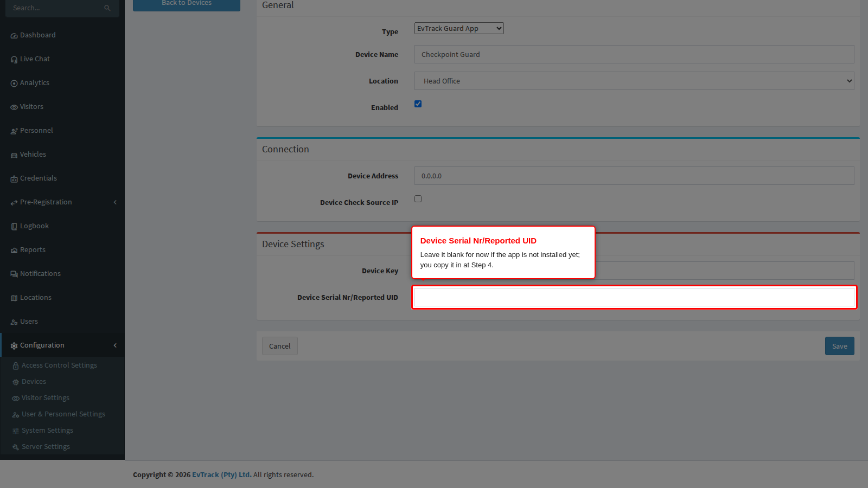The image size is (868, 488).
Task: Click the Locations map icon
Action: (x=14, y=298)
